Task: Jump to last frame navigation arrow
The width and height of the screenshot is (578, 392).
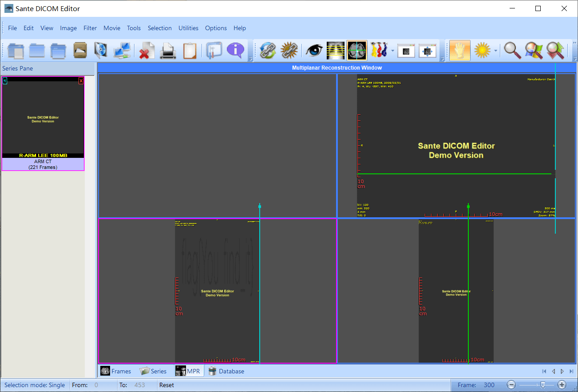Action: click(571, 371)
